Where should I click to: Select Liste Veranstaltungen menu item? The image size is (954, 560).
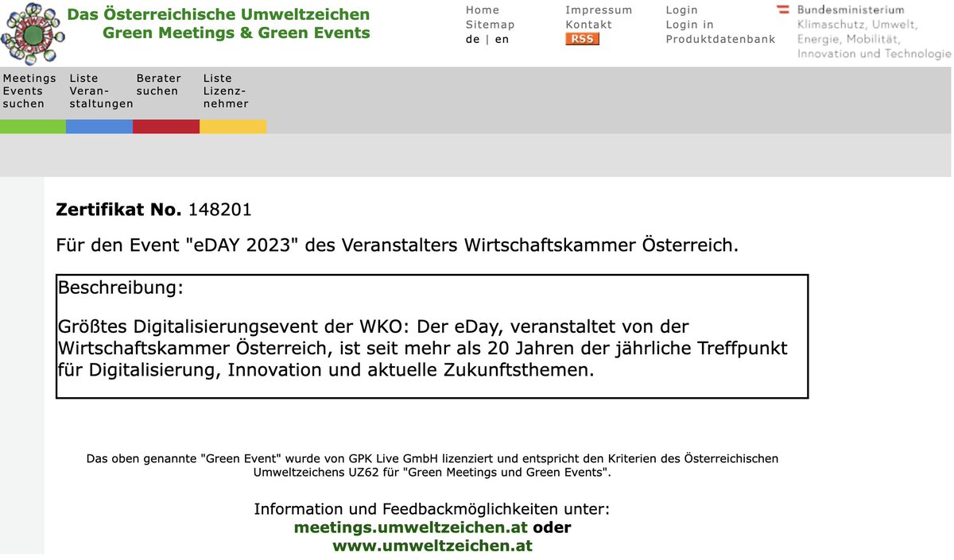pos(101,91)
